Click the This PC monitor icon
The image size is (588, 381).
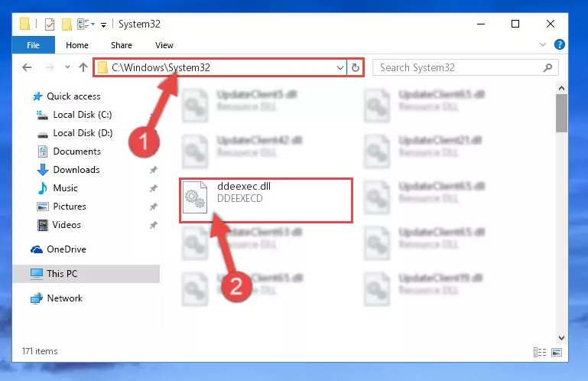coord(37,274)
